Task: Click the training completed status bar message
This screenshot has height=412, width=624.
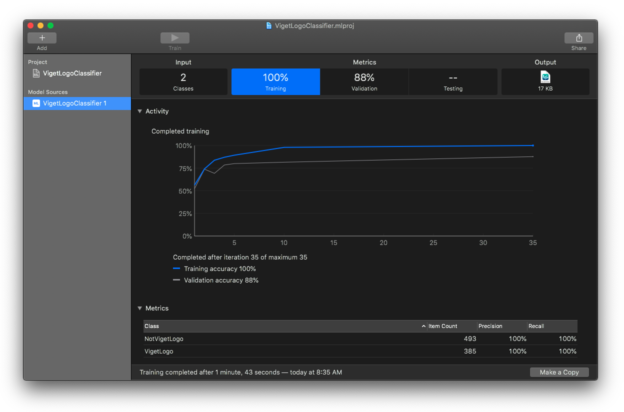Action: pyautogui.click(x=241, y=372)
